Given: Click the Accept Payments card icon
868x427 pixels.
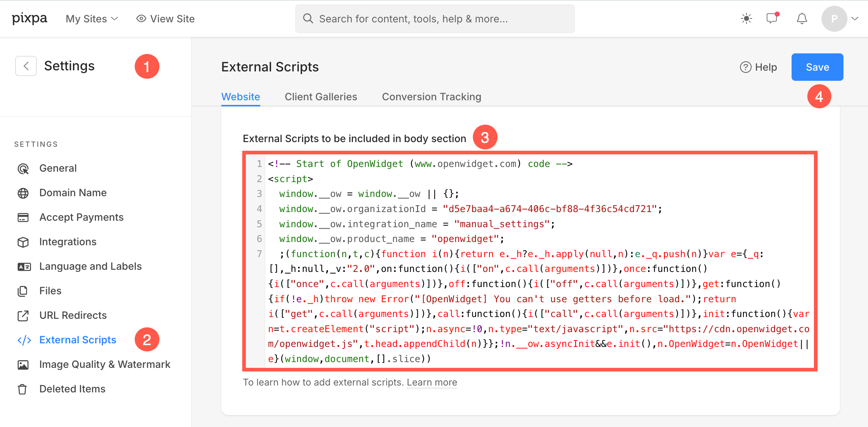Looking at the screenshot, I should [x=23, y=217].
